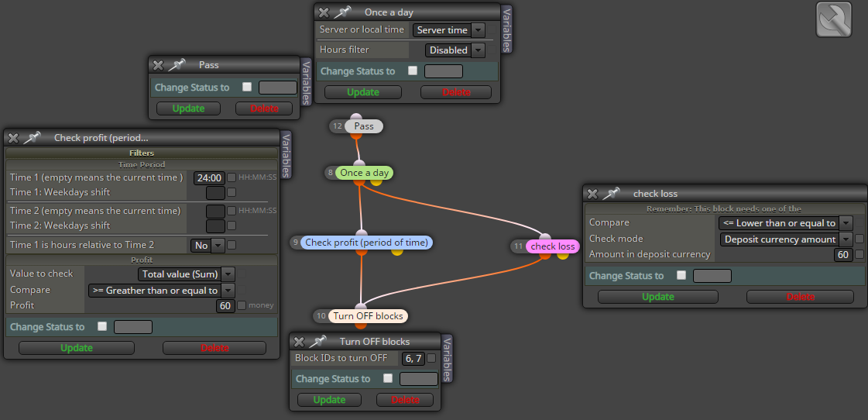Click Time 1 Weekdays shift input field
Image resolution: width=868 pixels, height=420 pixels.
[x=215, y=192]
